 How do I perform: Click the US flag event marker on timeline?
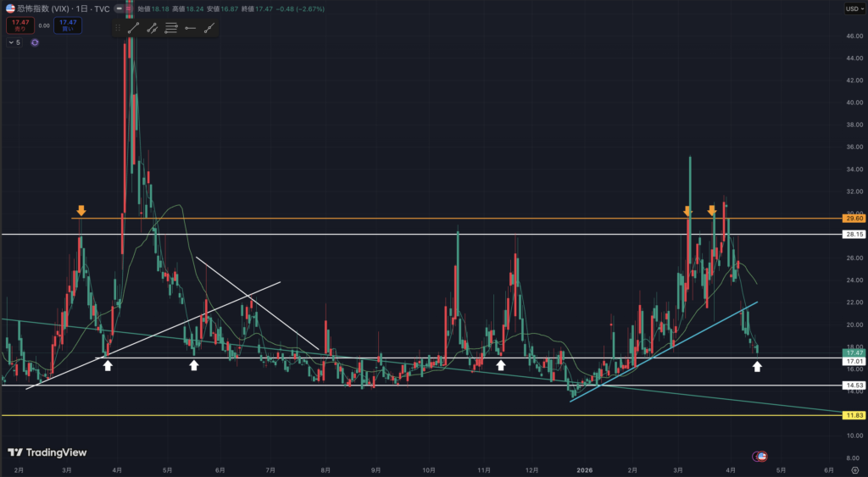[x=761, y=456]
